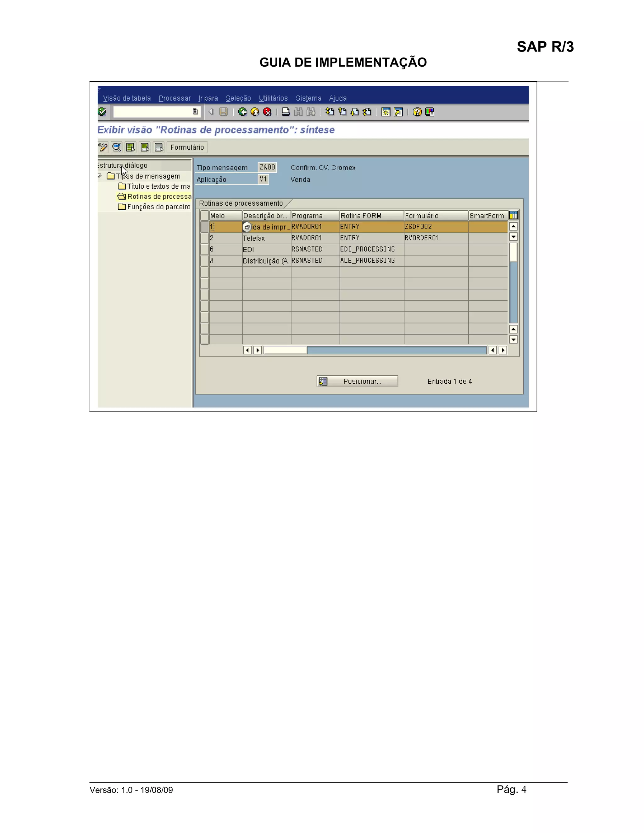This screenshot has height=833, width=644.
Task: Click the Select All entries icon
Action: [x=130, y=147]
